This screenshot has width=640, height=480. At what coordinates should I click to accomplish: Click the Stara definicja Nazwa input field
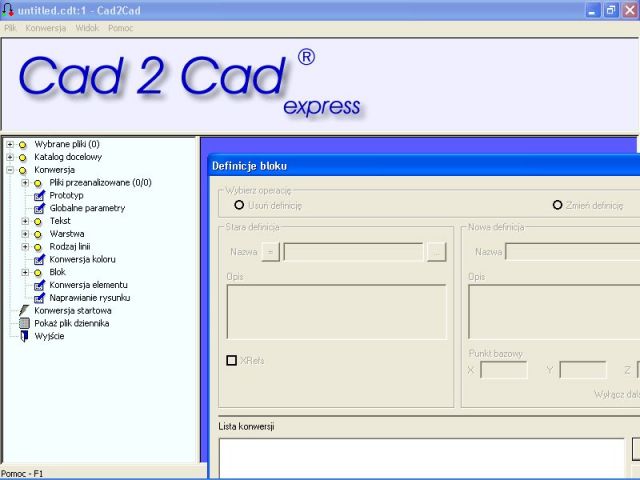(x=353, y=252)
